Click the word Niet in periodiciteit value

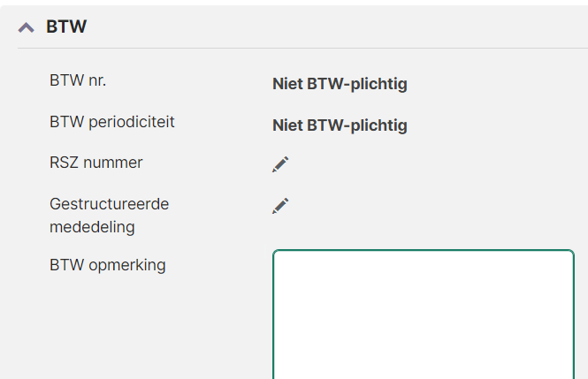point(287,125)
